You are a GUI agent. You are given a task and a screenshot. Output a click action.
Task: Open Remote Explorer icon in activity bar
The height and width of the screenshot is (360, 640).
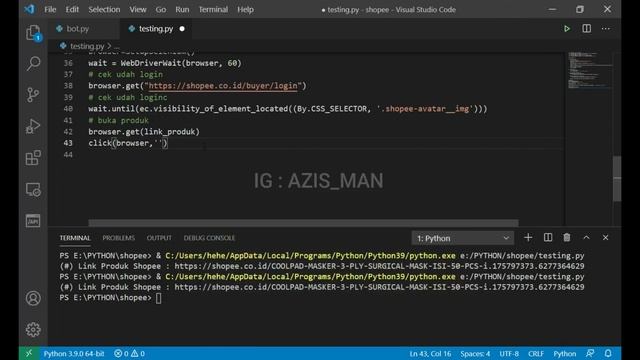point(33,189)
